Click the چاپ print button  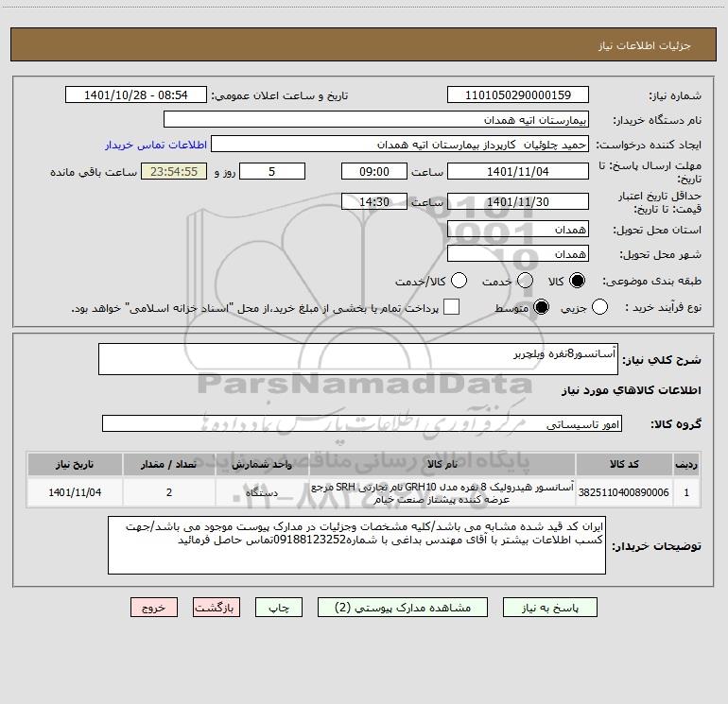click(279, 608)
